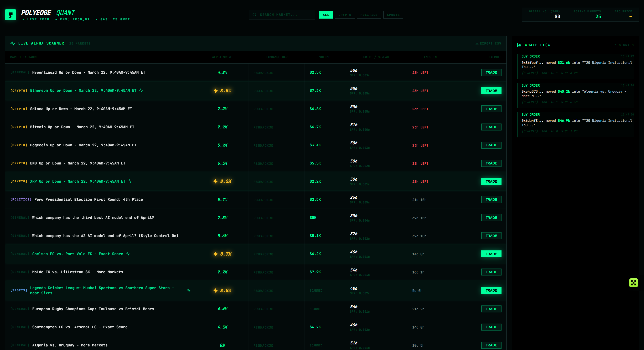The width and height of the screenshot is (644, 350).
Task: Click pulse icon next to XRP Up or Down
Action: point(130,181)
